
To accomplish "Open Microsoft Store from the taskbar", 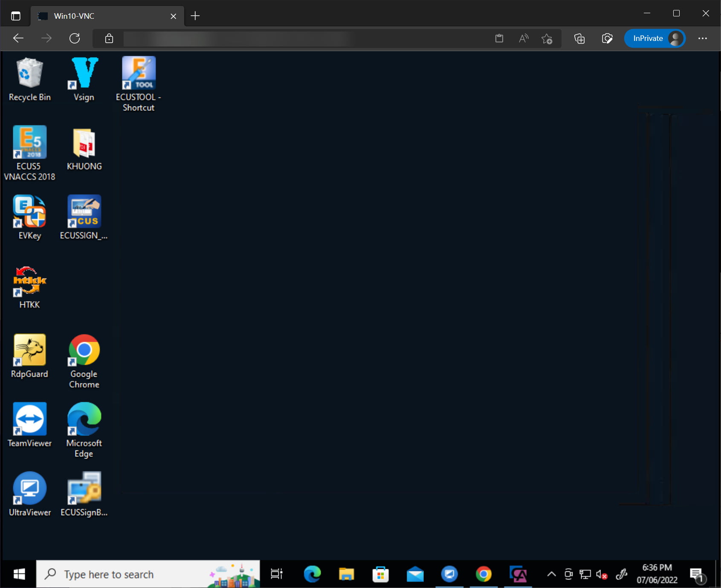I will pyautogui.click(x=380, y=574).
